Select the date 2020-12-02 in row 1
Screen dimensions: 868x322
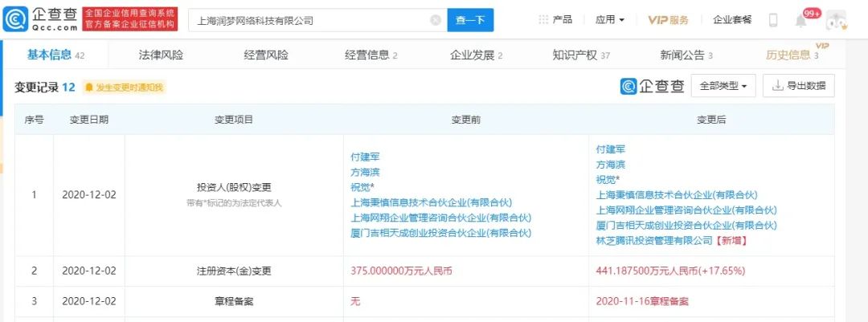[x=89, y=195]
